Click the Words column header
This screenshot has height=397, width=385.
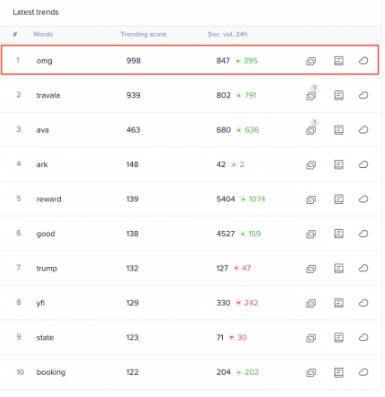[43, 34]
